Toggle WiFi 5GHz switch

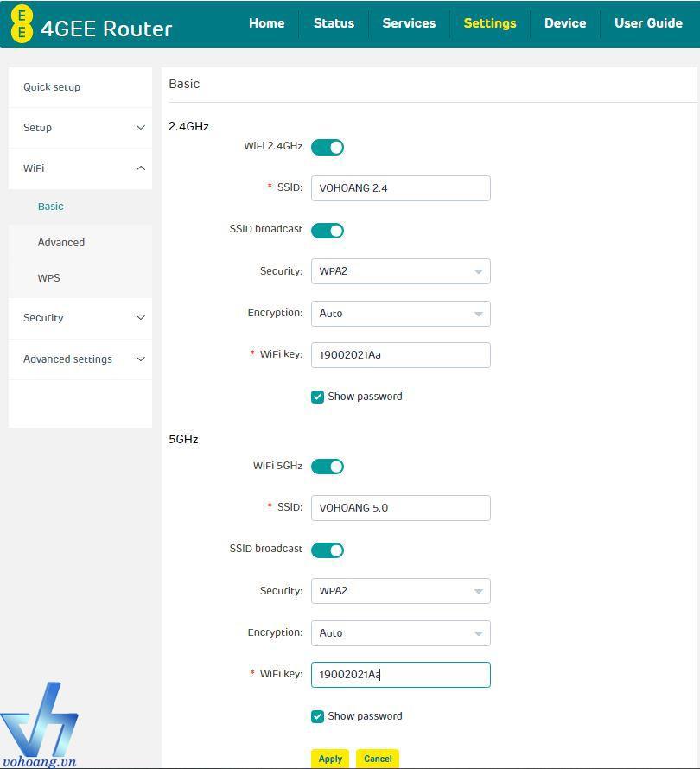[328, 467]
